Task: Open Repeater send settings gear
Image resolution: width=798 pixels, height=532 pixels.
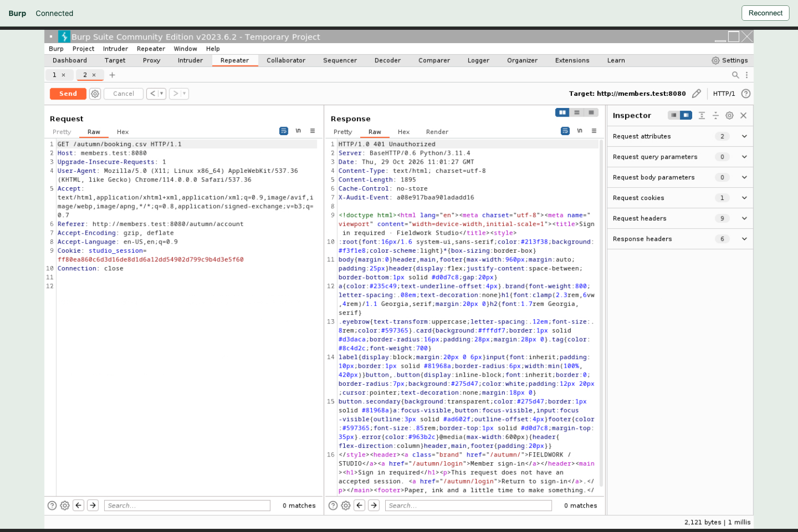Action: tap(95, 94)
